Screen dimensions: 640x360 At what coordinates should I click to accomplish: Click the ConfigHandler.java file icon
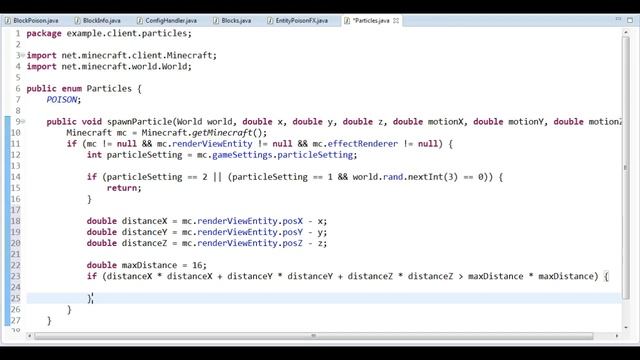click(x=140, y=20)
